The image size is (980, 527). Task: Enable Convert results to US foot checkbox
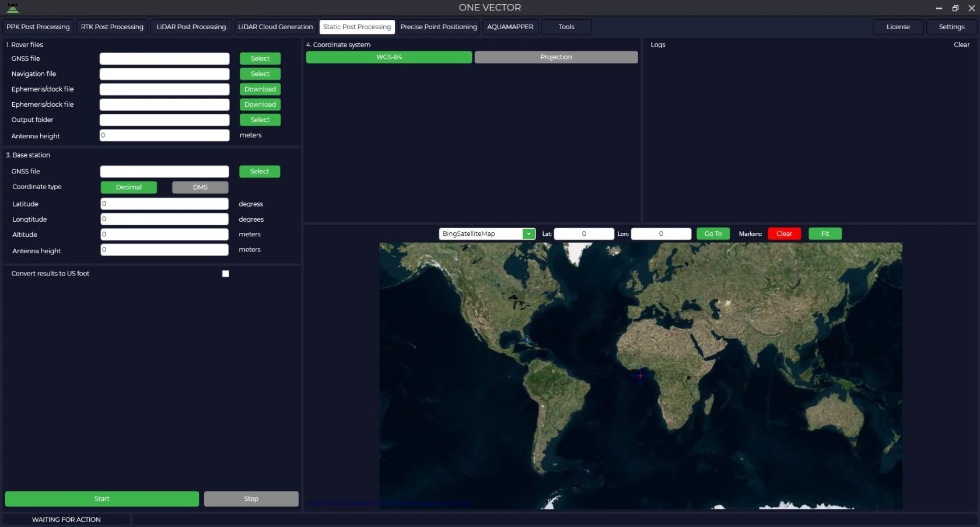pos(226,274)
